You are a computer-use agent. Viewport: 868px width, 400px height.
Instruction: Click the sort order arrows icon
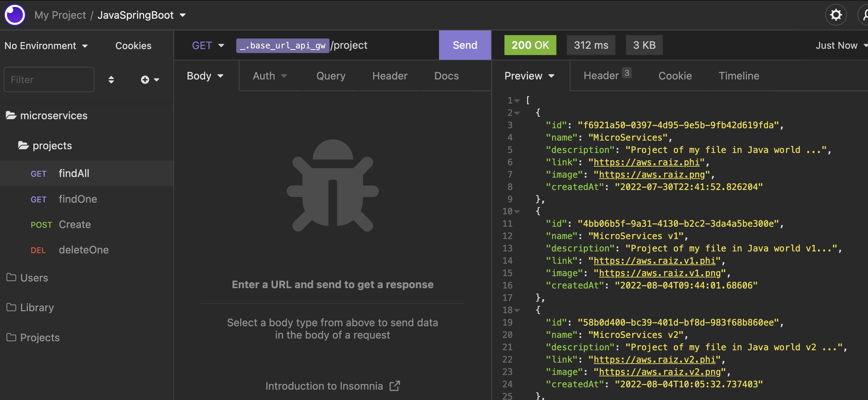coord(111,79)
